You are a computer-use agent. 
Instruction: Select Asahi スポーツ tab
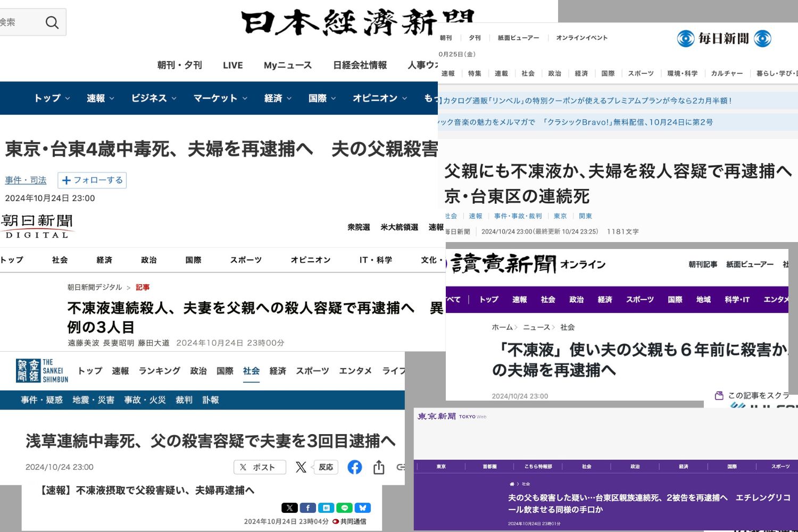pyautogui.click(x=246, y=260)
